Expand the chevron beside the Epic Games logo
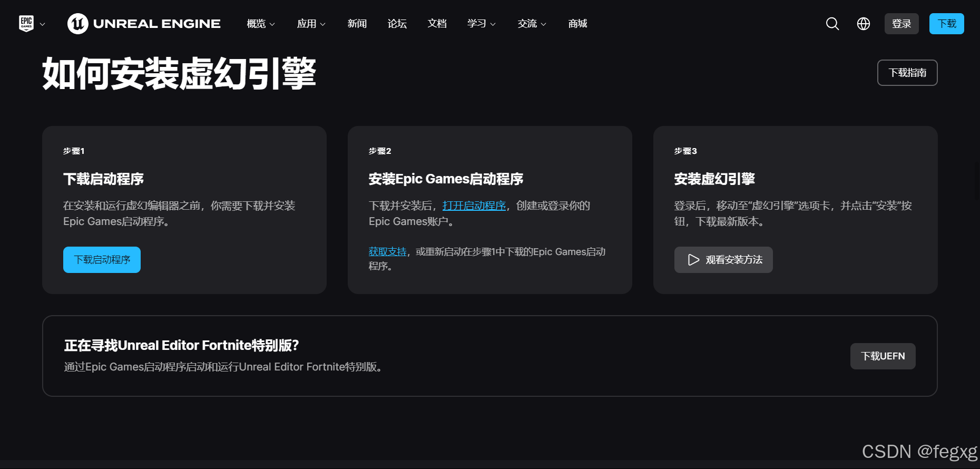The image size is (980, 469). (43, 24)
